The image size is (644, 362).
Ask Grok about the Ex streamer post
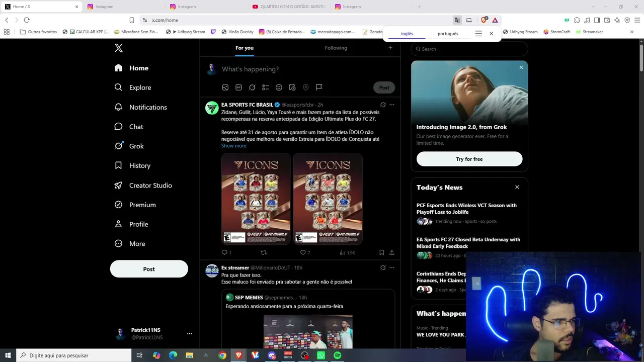point(383,268)
